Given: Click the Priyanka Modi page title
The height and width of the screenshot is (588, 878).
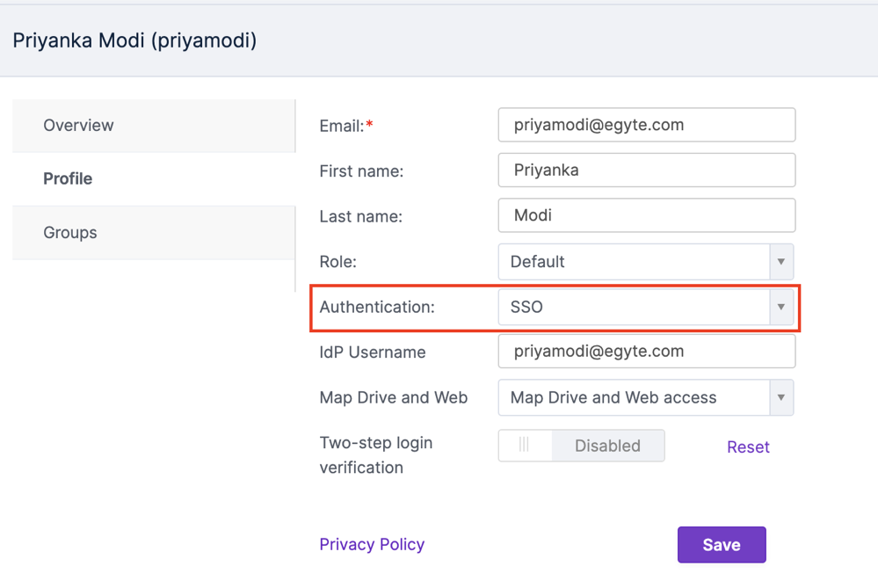Looking at the screenshot, I should point(134,40).
